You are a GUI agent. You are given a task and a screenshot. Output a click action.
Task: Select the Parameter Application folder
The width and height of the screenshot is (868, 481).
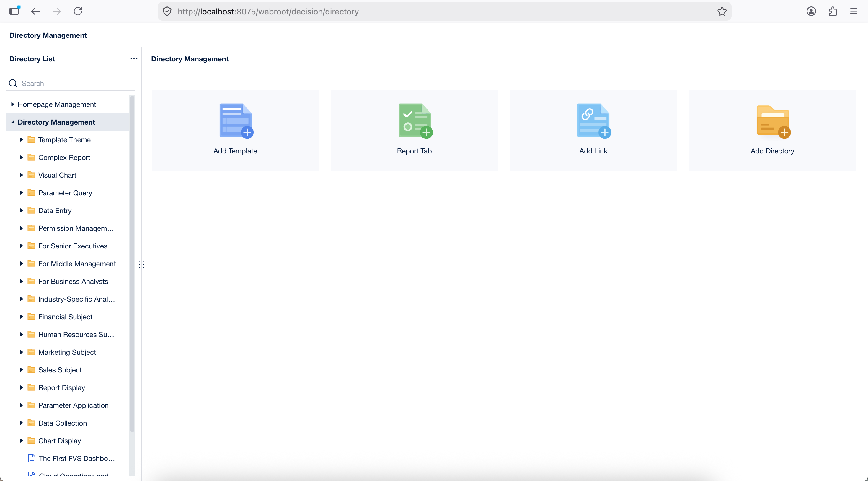pyautogui.click(x=67, y=405)
